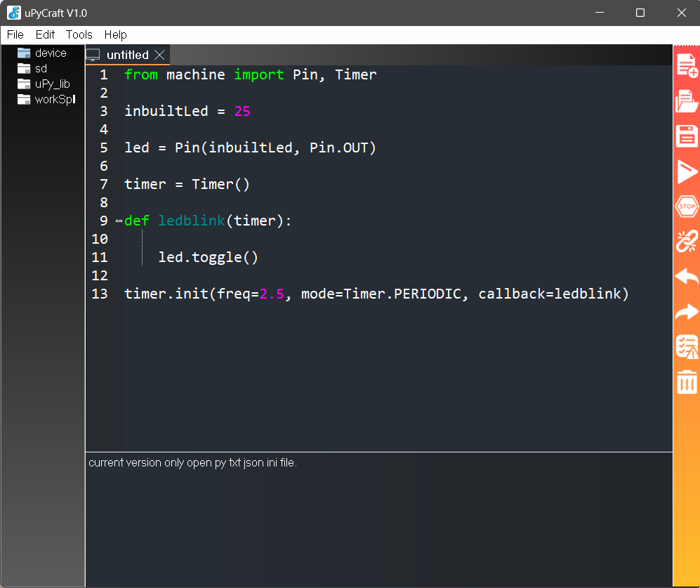Image resolution: width=700 pixels, height=588 pixels.
Task: Redo with the right arrow icon
Action: pos(687,311)
